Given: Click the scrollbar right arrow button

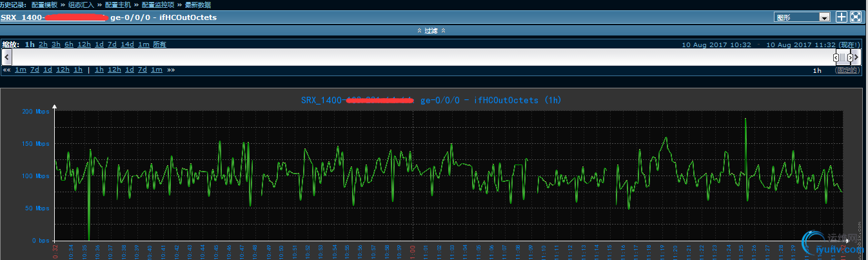Looking at the screenshot, I should [858, 57].
